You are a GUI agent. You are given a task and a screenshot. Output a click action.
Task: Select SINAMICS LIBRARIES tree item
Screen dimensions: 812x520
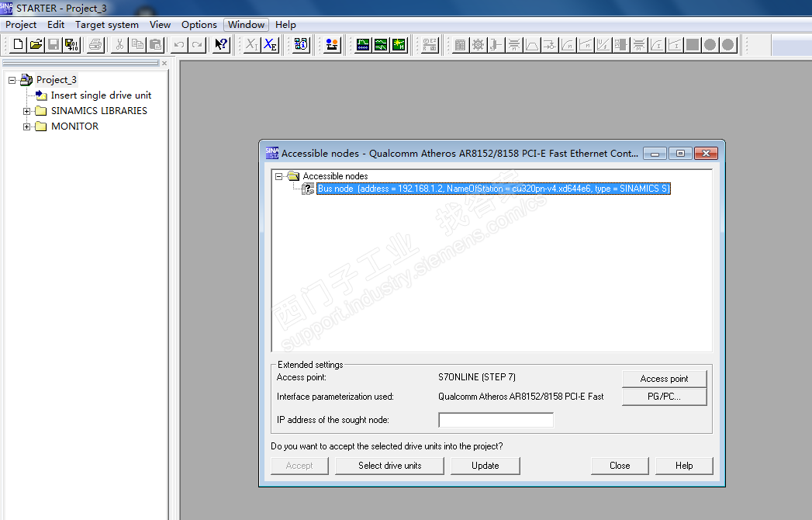coord(99,111)
